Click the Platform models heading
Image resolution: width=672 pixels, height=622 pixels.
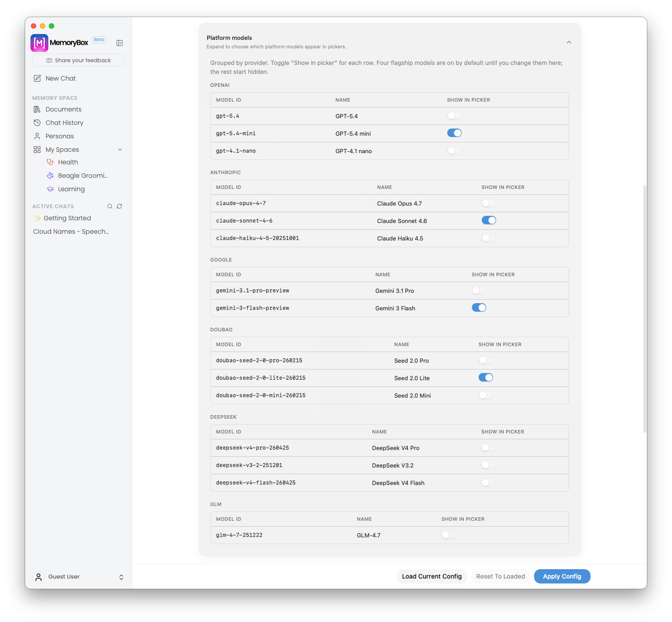coord(229,38)
